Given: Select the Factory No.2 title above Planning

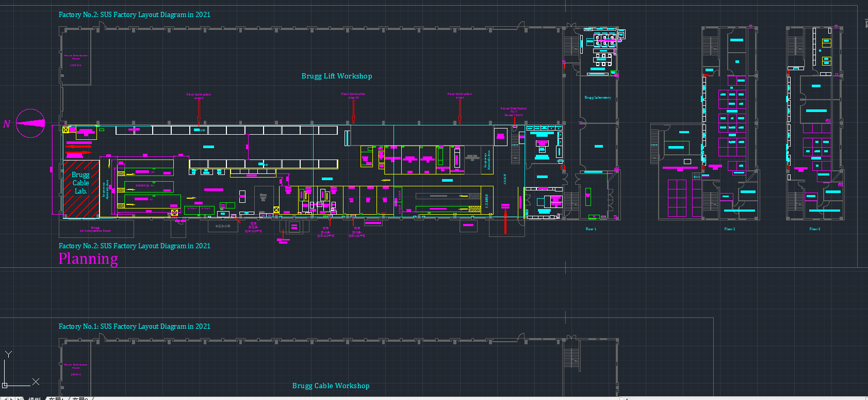Looking at the screenshot, I should click(x=135, y=246).
